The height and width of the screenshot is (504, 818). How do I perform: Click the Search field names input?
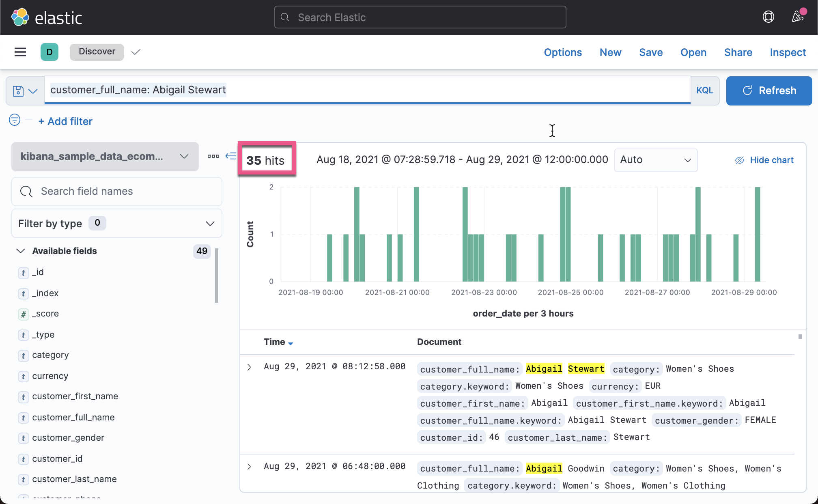pyautogui.click(x=117, y=191)
